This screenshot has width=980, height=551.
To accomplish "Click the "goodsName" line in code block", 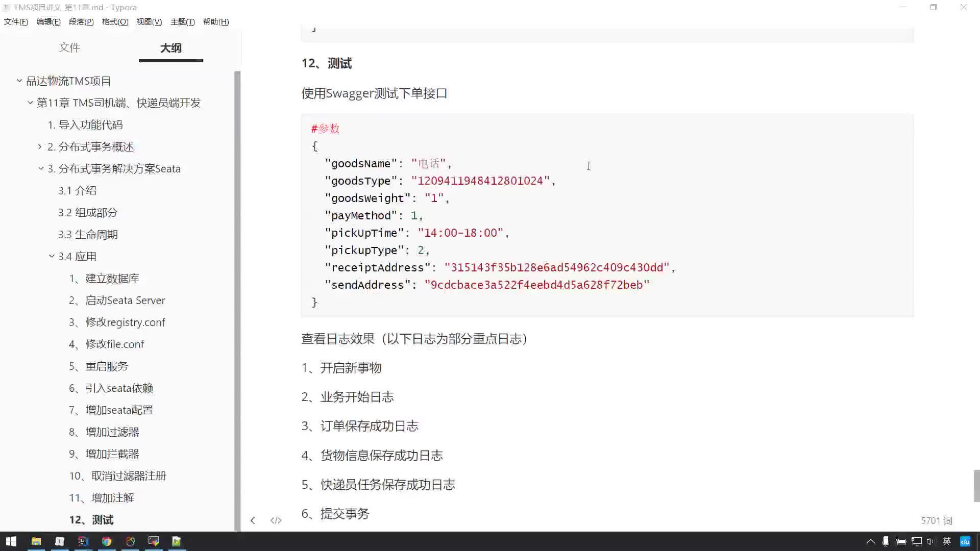I will [388, 164].
